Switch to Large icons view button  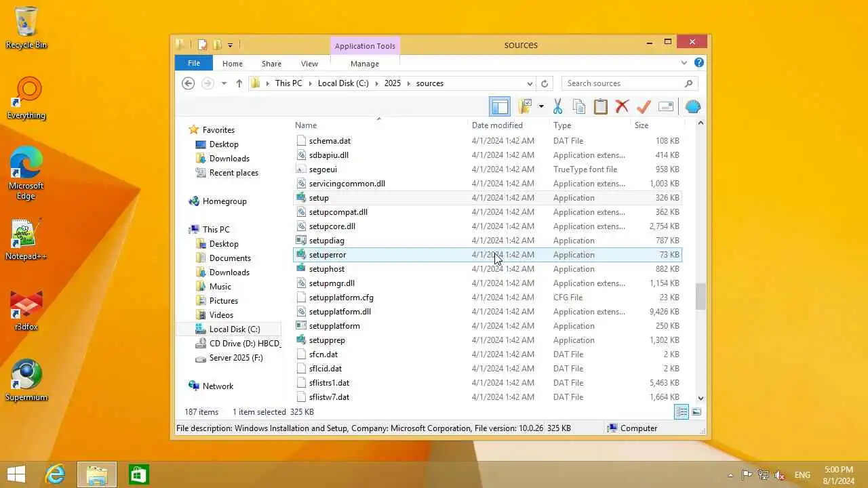pyautogui.click(x=696, y=412)
